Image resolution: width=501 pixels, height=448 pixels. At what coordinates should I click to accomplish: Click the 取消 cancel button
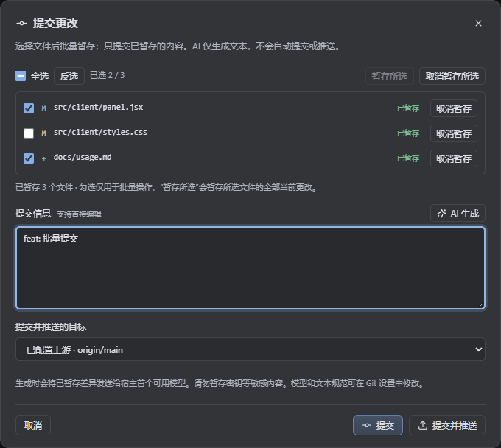tap(33, 425)
